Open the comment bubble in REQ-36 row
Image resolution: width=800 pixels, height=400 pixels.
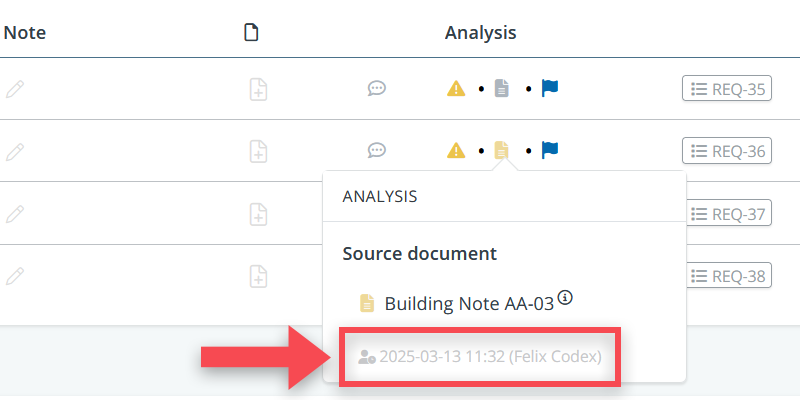(x=377, y=151)
